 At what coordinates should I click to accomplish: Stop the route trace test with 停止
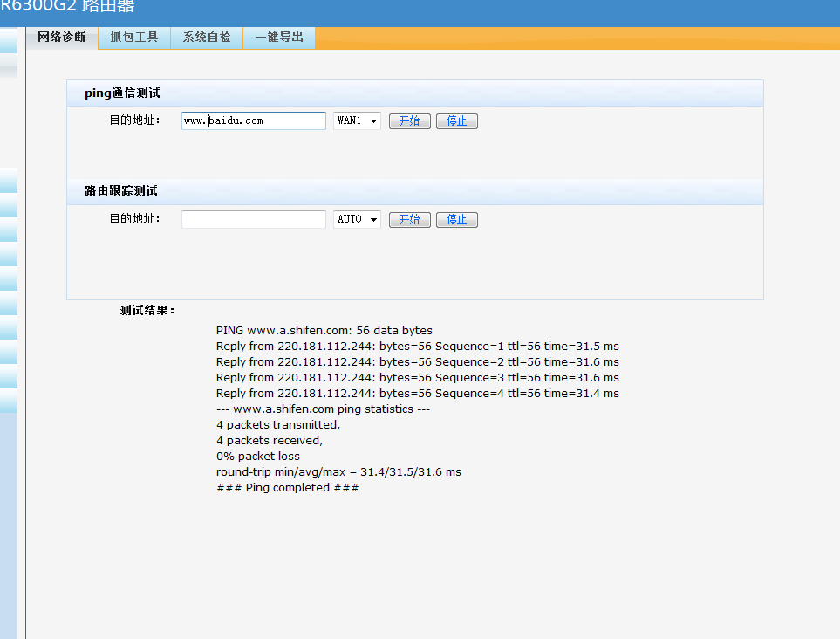point(457,220)
